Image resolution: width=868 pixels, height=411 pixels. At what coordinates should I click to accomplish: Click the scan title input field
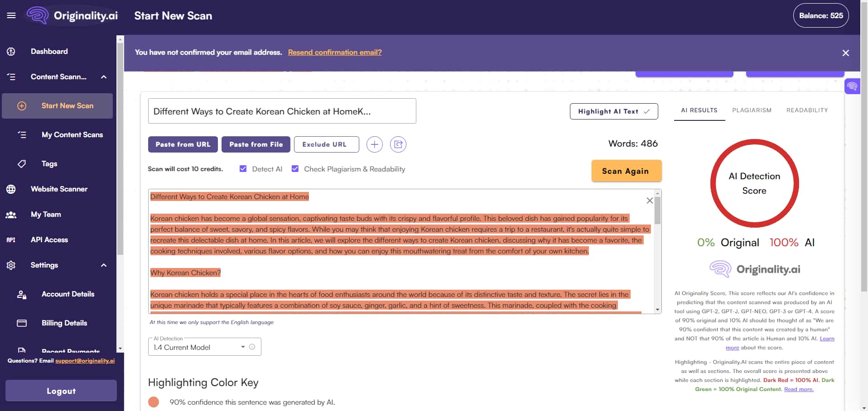[x=282, y=111]
